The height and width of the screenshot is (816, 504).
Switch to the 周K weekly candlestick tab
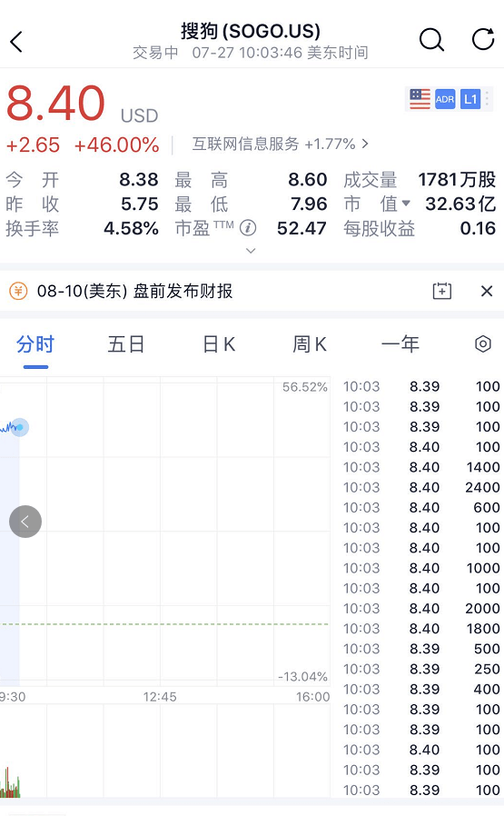click(x=310, y=344)
